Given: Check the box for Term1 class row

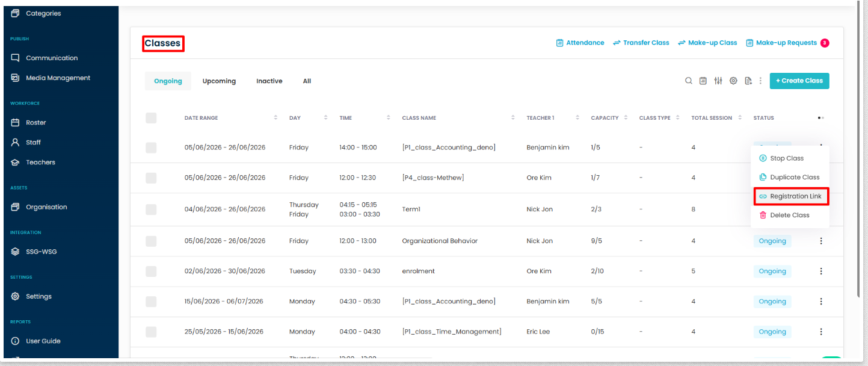Looking at the screenshot, I should [151, 209].
